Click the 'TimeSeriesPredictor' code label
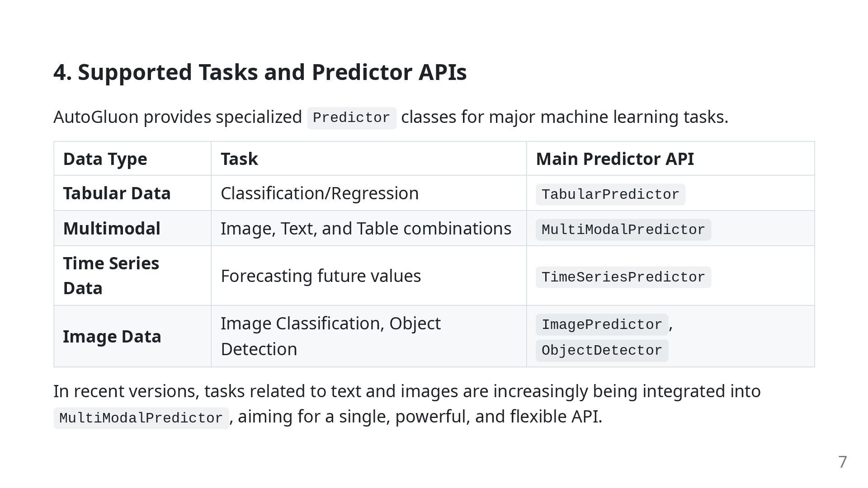This screenshot has width=868, height=488. (623, 277)
